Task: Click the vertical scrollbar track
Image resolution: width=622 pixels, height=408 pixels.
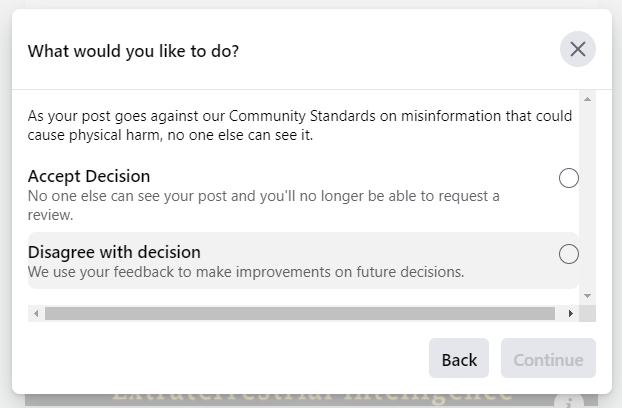Action: [588, 200]
